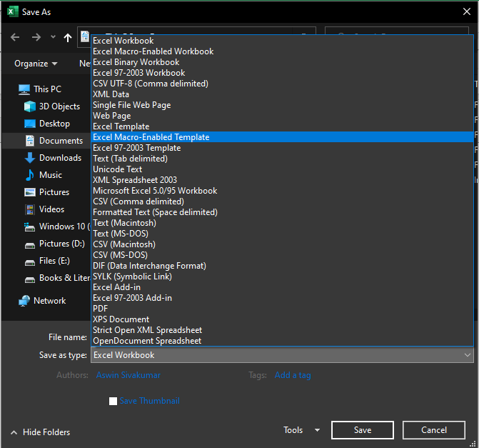Click the Books & Liter drive icon
The image size is (479, 448).
pyautogui.click(x=30, y=279)
